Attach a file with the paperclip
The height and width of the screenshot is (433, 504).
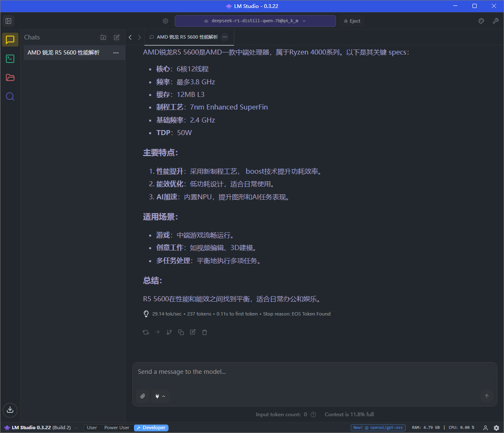(143, 396)
